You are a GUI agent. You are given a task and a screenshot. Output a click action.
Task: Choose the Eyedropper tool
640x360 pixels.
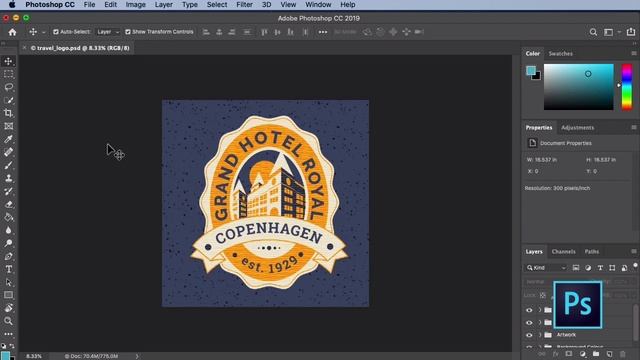pos(8,139)
